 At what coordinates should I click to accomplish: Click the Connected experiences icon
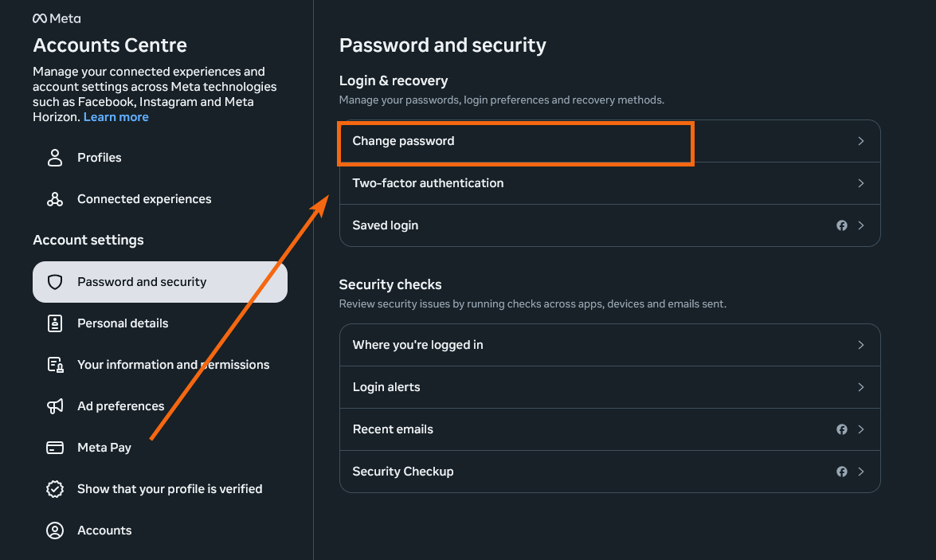pos(55,199)
